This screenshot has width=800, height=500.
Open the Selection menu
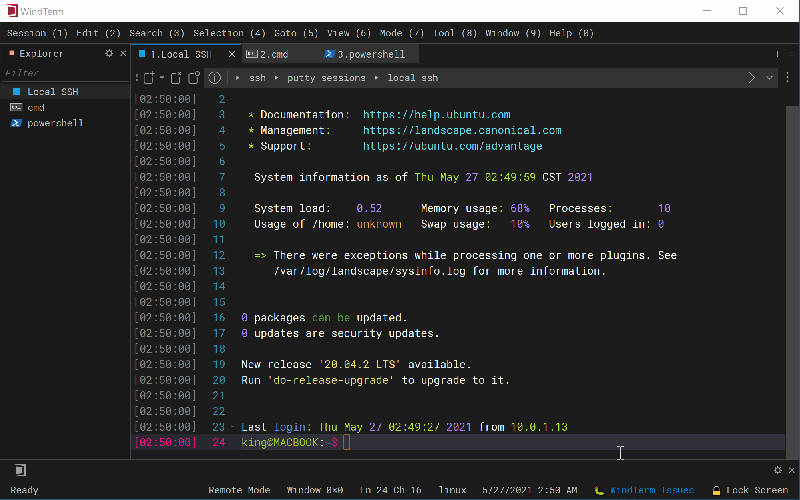point(229,33)
